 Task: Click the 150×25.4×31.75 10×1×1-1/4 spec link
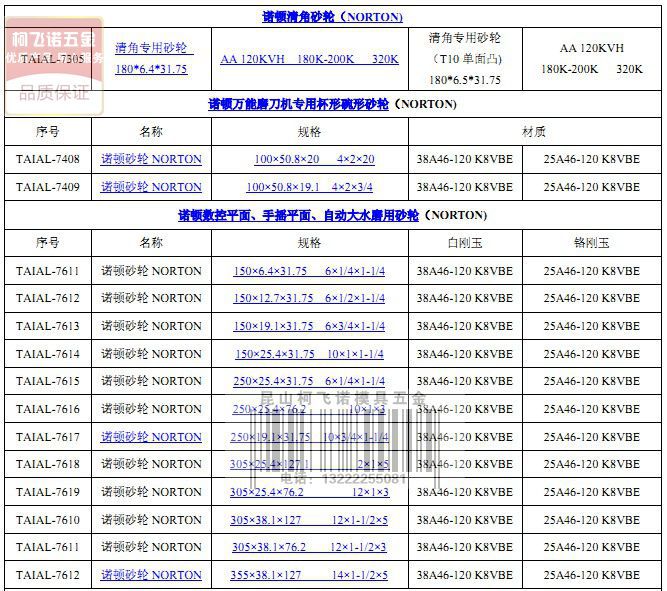pyautogui.click(x=309, y=354)
